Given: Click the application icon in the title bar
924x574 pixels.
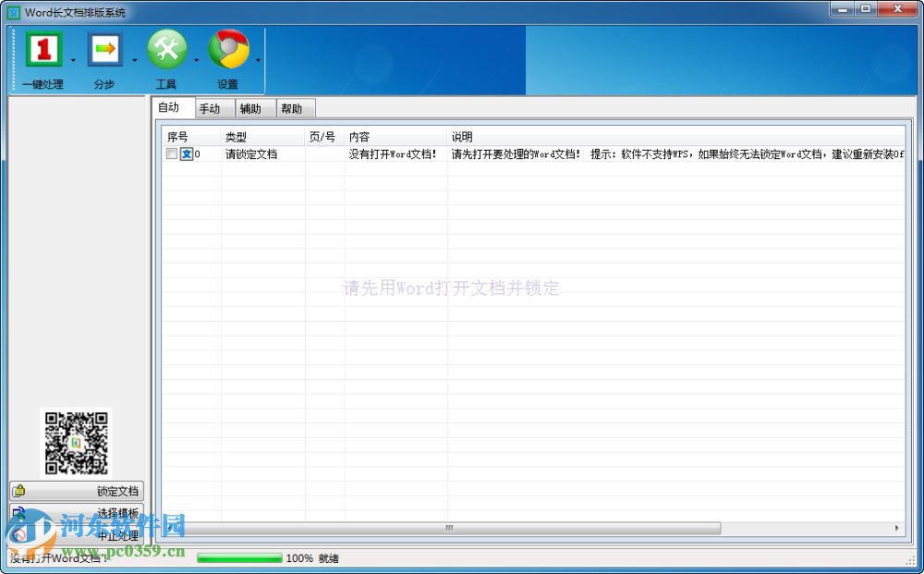Looking at the screenshot, I should click(14, 12).
